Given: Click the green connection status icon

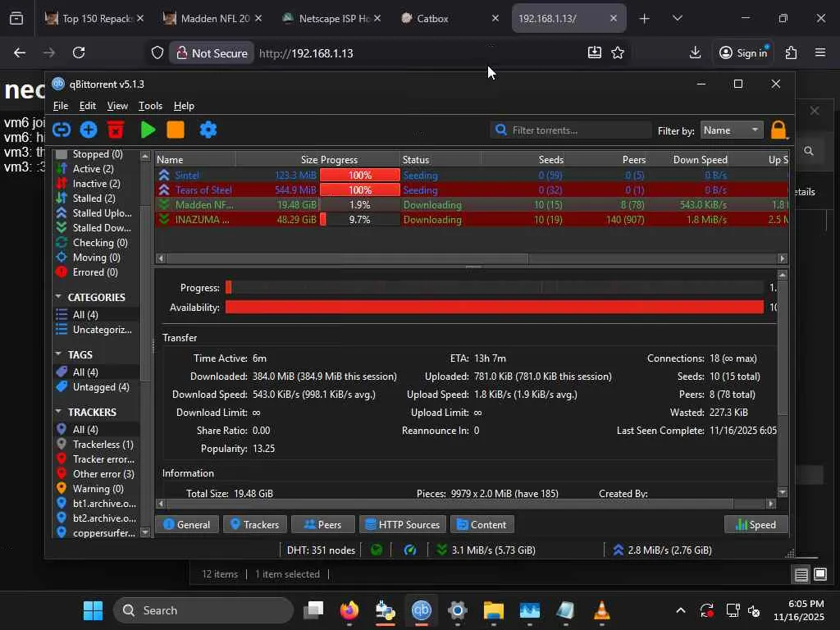Looking at the screenshot, I should click(377, 550).
